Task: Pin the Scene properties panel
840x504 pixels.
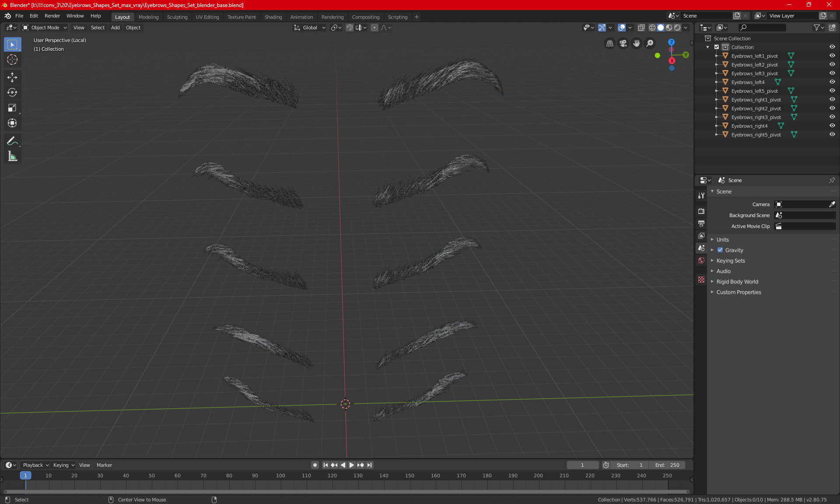Action: (832, 180)
